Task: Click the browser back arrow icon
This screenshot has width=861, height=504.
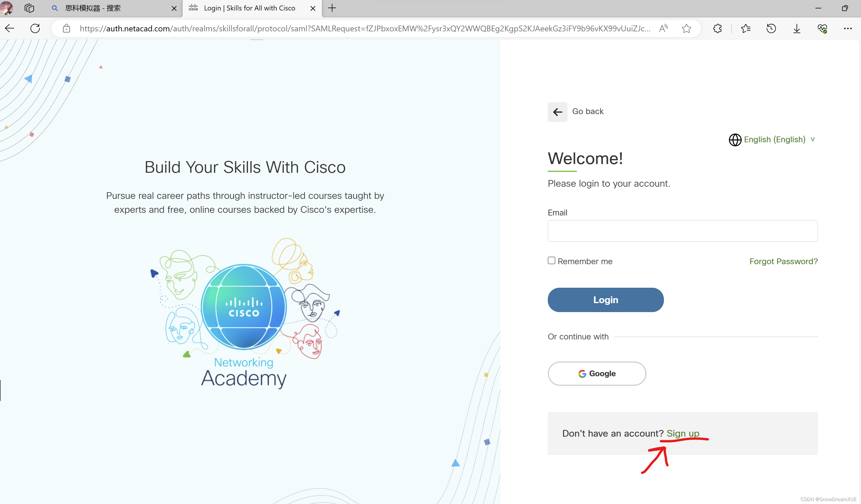Action: 10,28
